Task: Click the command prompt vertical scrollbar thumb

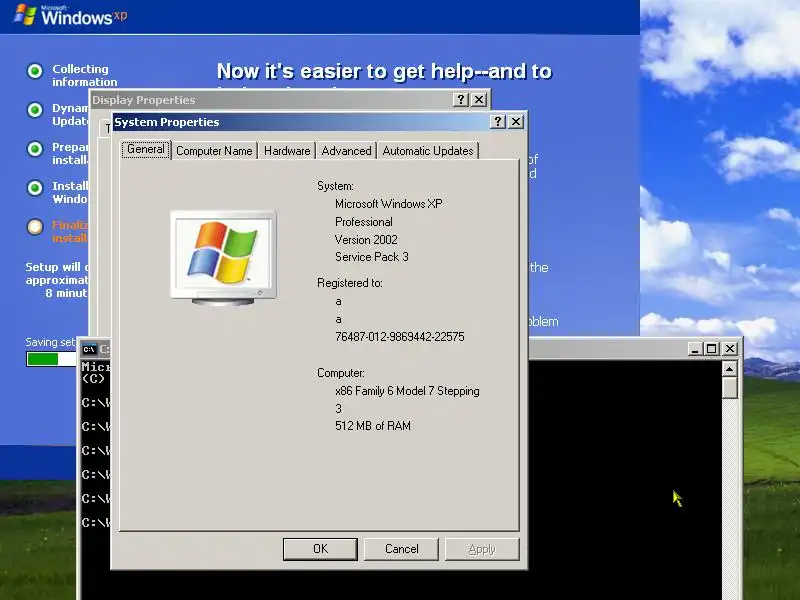Action: coord(730,388)
